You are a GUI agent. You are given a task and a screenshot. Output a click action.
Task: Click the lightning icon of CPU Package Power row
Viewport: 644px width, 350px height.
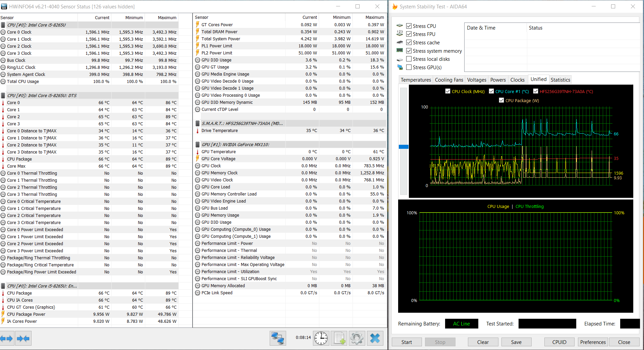(x=3, y=314)
